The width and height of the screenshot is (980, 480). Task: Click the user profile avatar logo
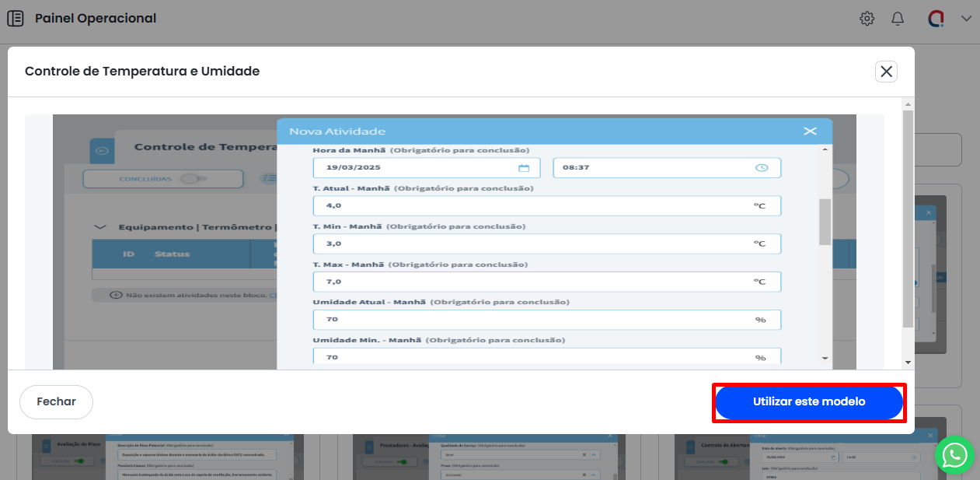[936, 19]
